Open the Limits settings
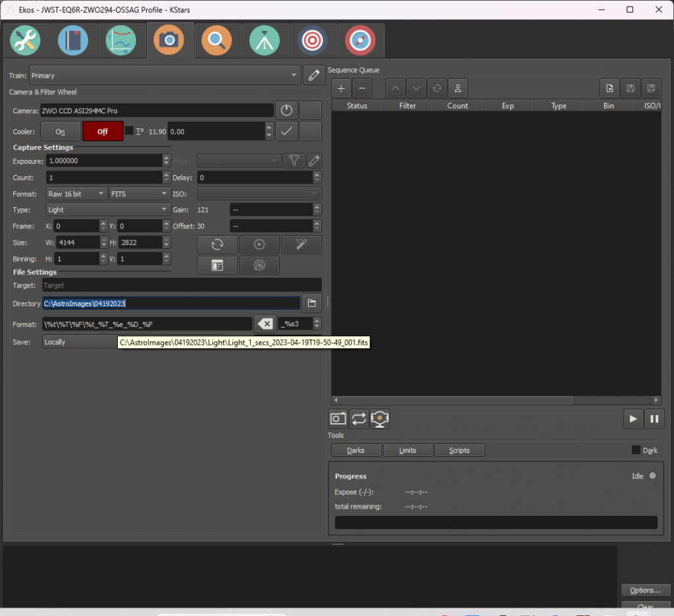674x616 pixels. (407, 450)
